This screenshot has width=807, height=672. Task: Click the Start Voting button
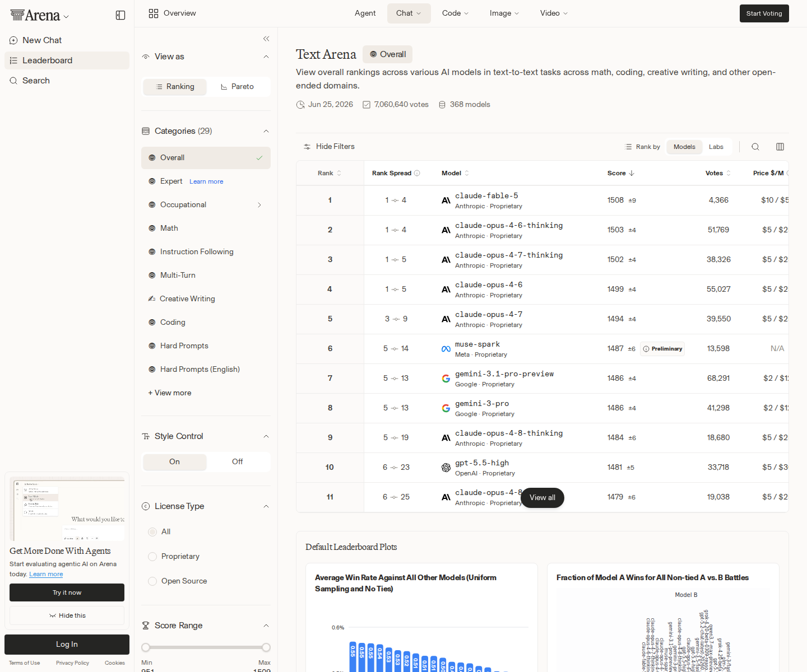click(x=764, y=13)
